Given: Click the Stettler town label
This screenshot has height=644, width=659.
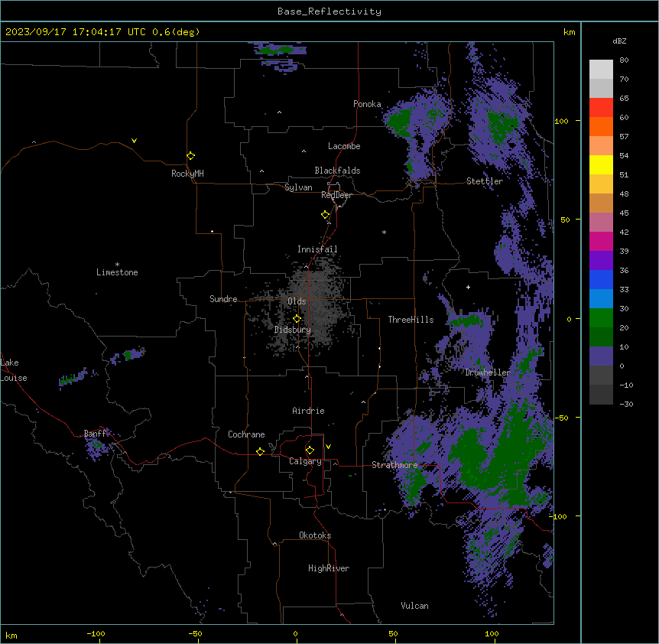Looking at the screenshot, I should coord(484,181).
